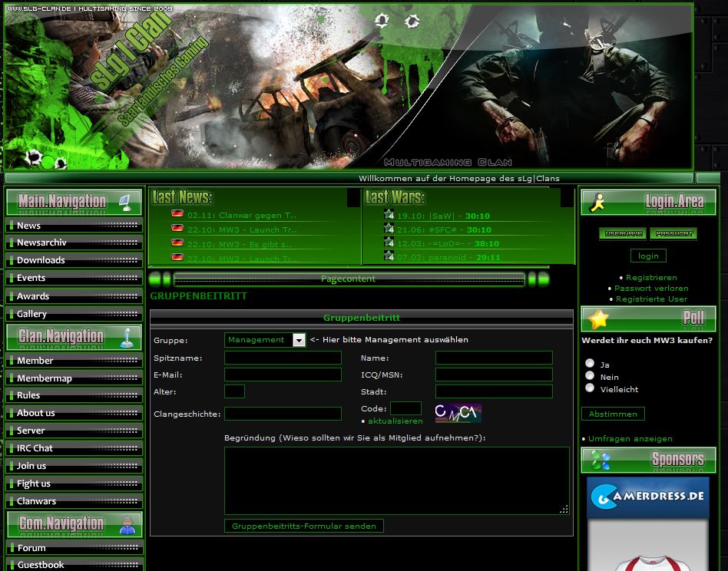The width and height of the screenshot is (728, 571).
Task: Click the Passwort verloren link
Action: point(651,289)
